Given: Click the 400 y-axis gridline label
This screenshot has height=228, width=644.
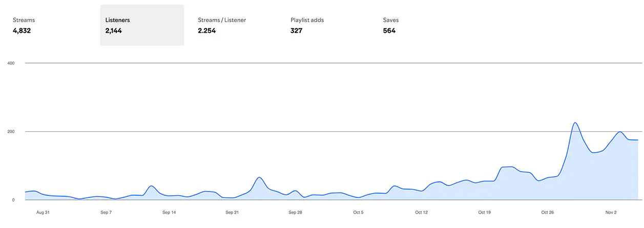Looking at the screenshot, I should tap(11, 64).
